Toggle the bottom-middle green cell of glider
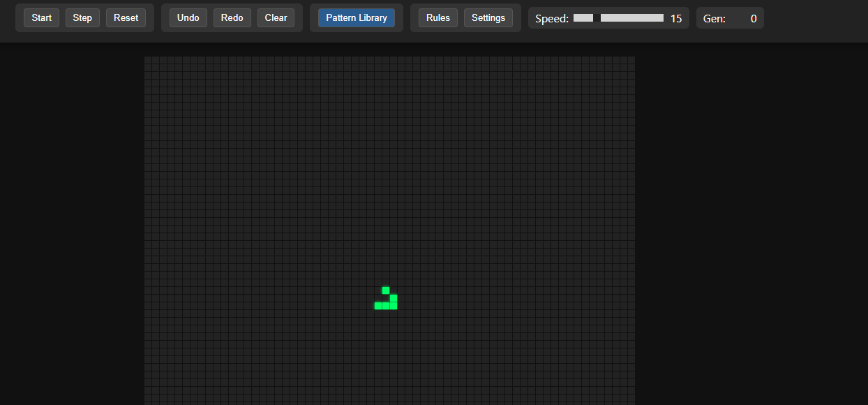This screenshot has width=868, height=405. 386,306
